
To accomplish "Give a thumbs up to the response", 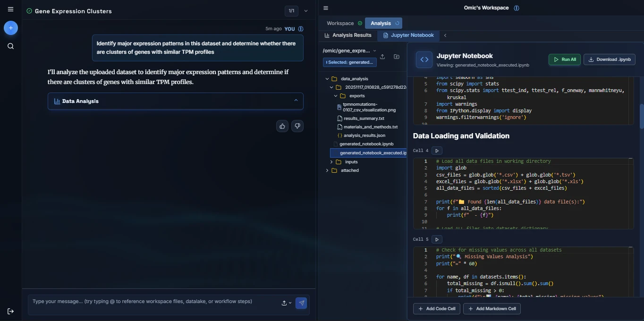I will 282,126.
